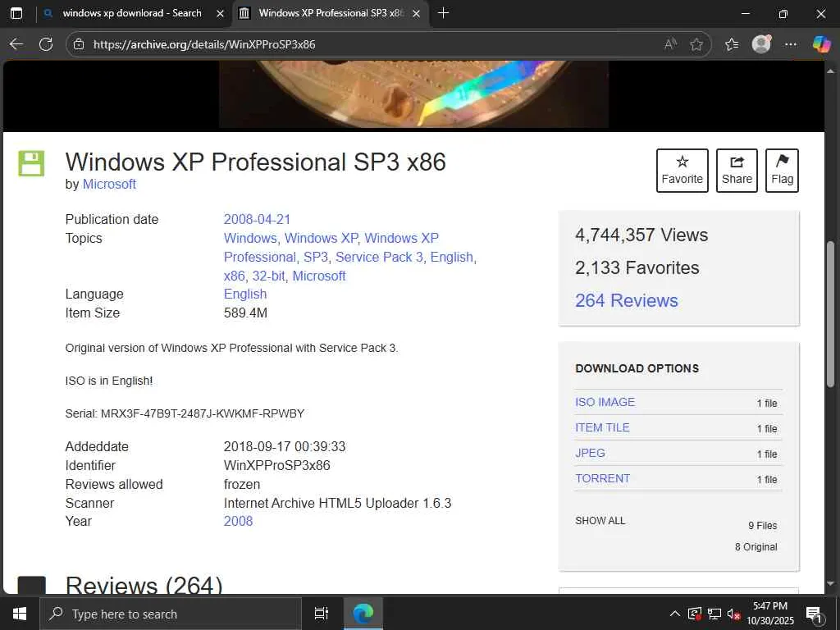This screenshot has width=840, height=630.
Task: Click the green software floppy icon
Action: pyautogui.click(x=32, y=163)
